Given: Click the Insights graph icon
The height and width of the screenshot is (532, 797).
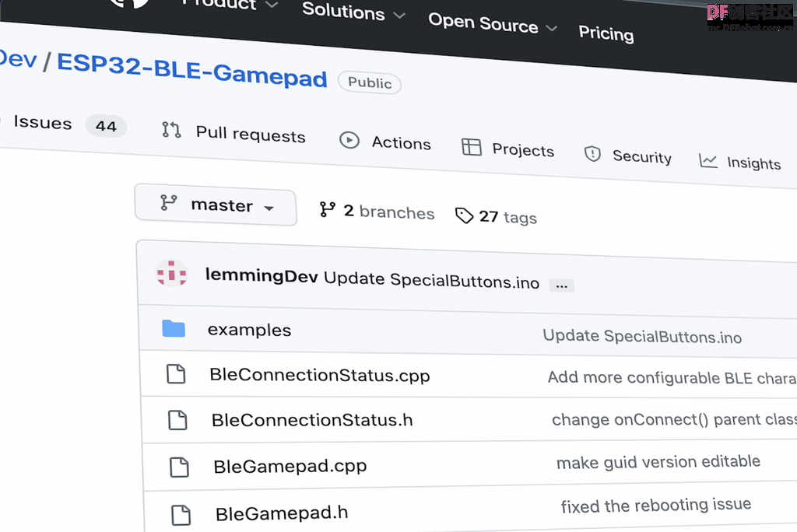Looking at the screenshot, I should tap(708, 161).
